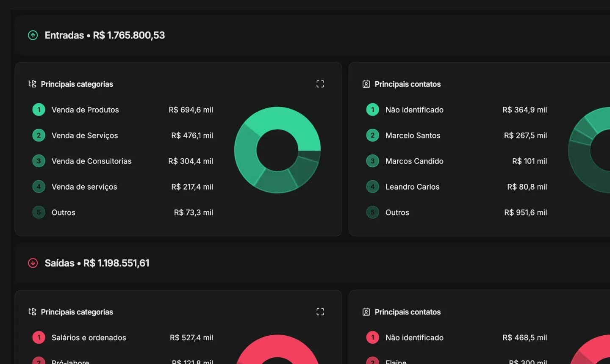610x364 pixels.
Task: Select Não identificado in the Saídas contacts list
Action: [414, 337]
